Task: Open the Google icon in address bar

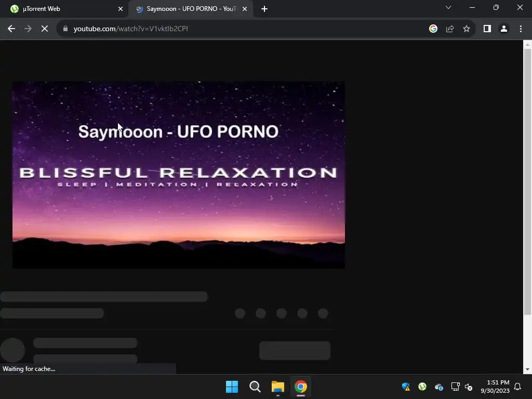Action: pos(433,29)
